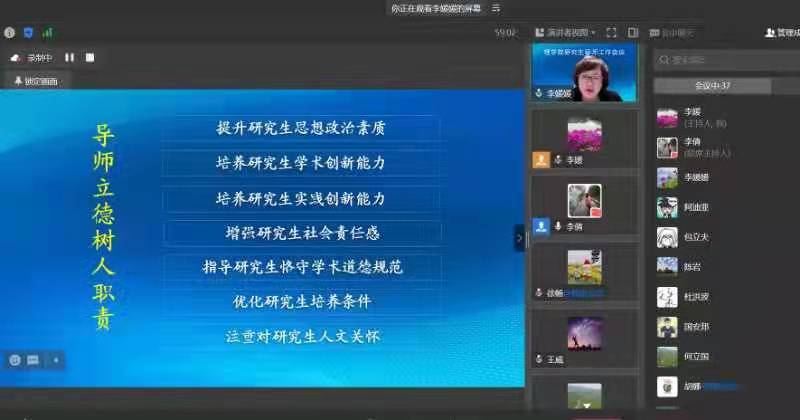Expand the small arrow beside comment icon

[x=55, y=359]
